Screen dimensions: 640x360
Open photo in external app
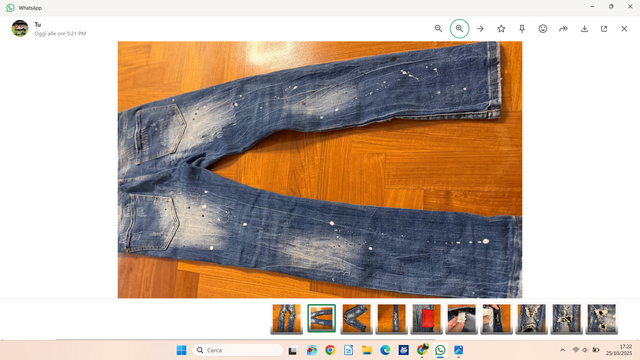click(604, 29)
